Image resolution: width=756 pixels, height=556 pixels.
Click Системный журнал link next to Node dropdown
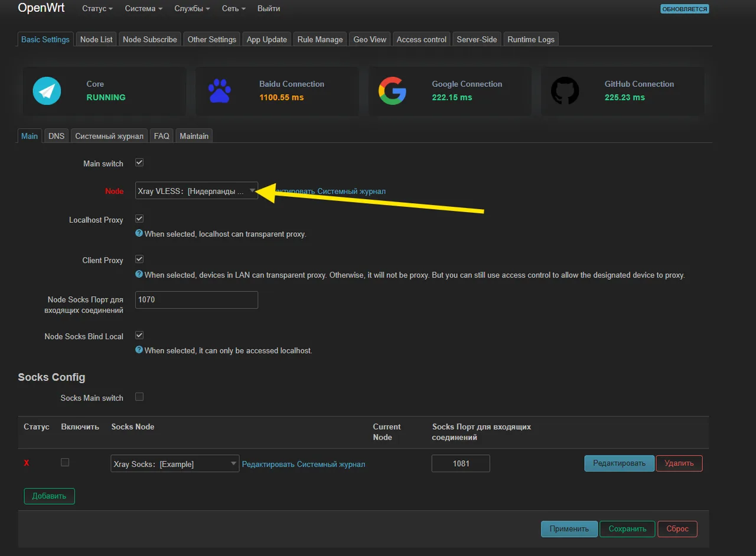pos(351,191)
